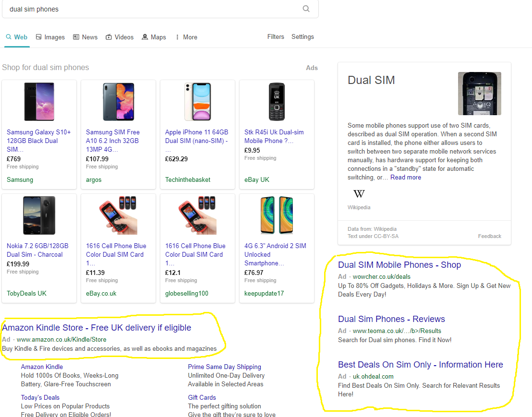Click the eBay UK seller name
Viewport: 532px width, 417px height.
(x=257, y=179)
